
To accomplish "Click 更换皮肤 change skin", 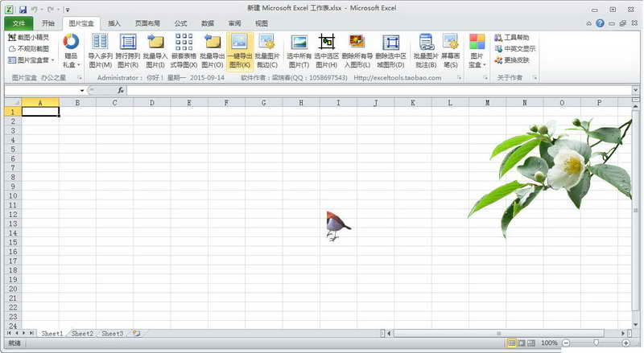I will point(512,60).
